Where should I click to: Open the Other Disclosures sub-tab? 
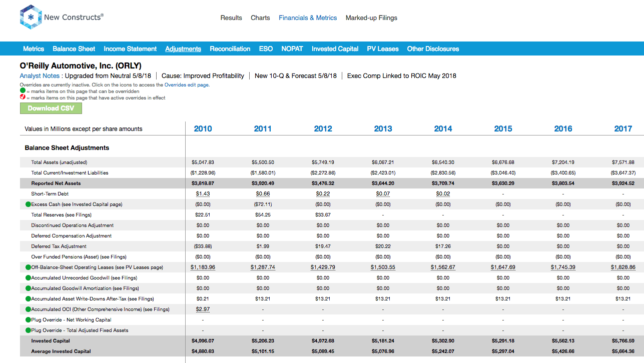(x=433, y=48)
